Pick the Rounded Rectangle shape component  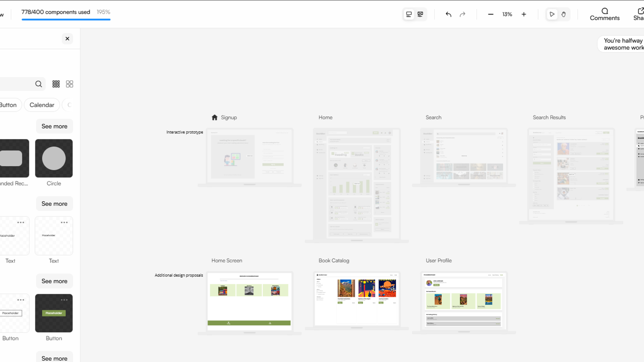point(14,158)
